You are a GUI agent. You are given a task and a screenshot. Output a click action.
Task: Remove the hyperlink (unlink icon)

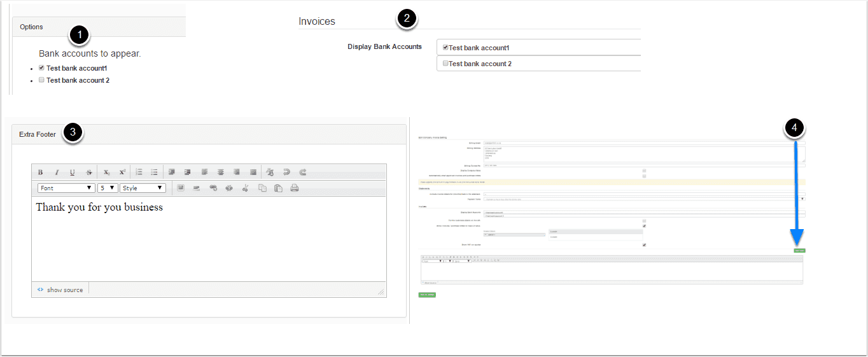230,188
